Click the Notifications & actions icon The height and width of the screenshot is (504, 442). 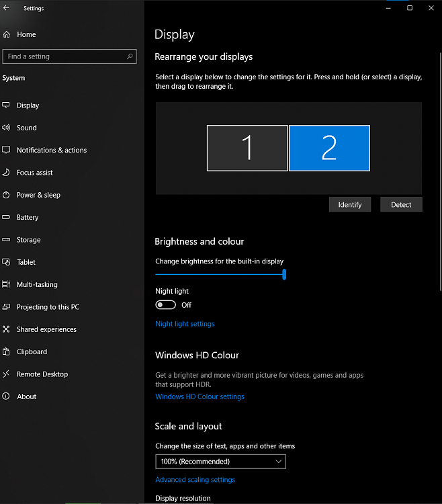pos(7,150)
